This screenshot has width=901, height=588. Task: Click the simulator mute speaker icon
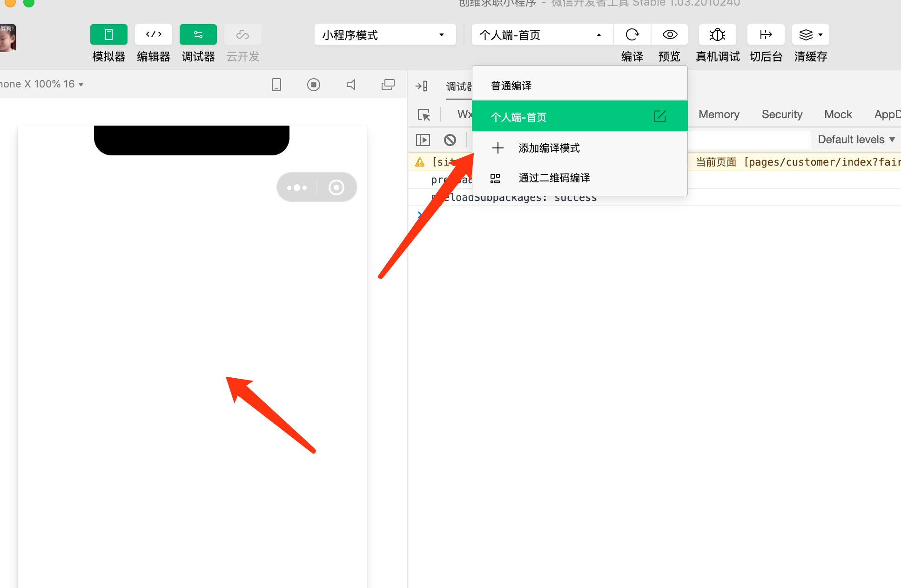351,85
